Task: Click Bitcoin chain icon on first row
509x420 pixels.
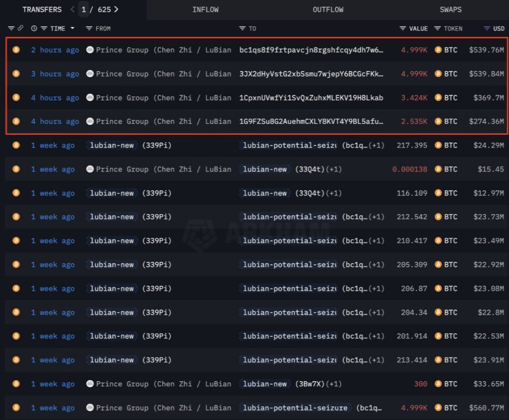Action: pyautogui.click(x=16, y=50)
